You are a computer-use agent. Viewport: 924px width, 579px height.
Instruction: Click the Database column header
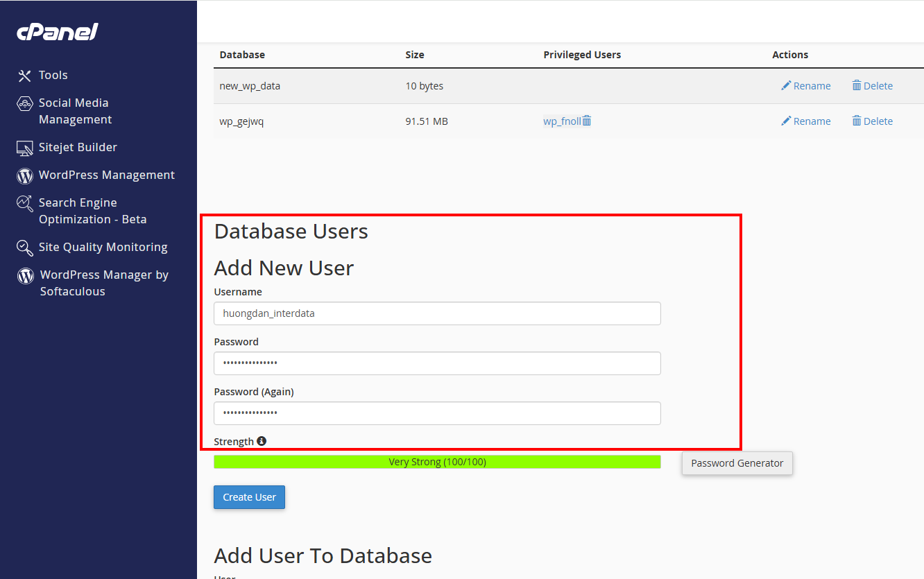242,55
